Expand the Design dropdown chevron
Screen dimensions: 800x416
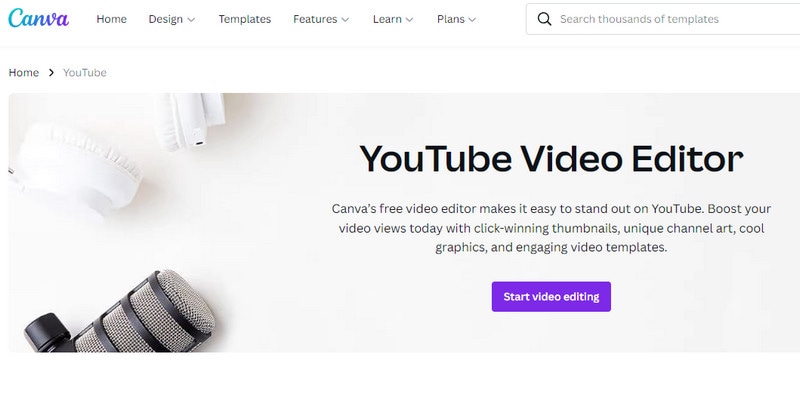[191, 20]
